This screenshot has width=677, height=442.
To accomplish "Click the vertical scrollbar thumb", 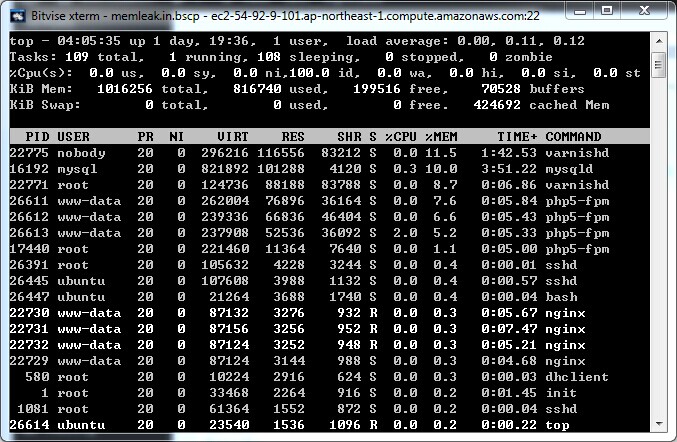I will pyautogui.click(x=658, y=65).
